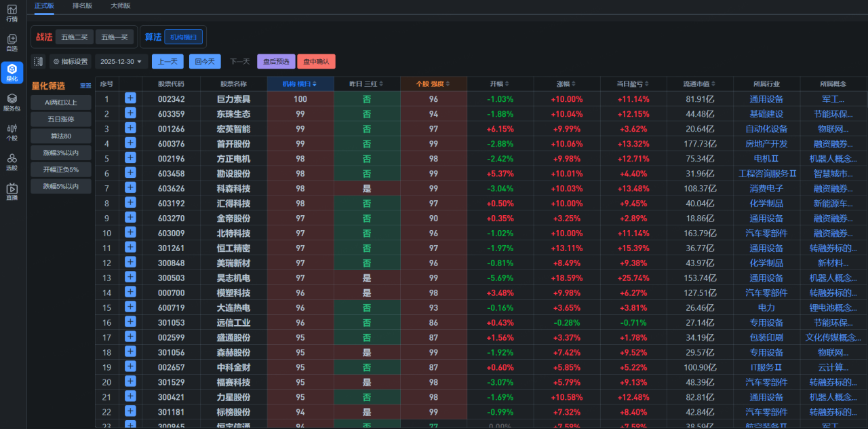This screenshot has height=429, width=868.
Task: Click the 通用设备 industry link for 巨力索具
Action: (766, 99)
